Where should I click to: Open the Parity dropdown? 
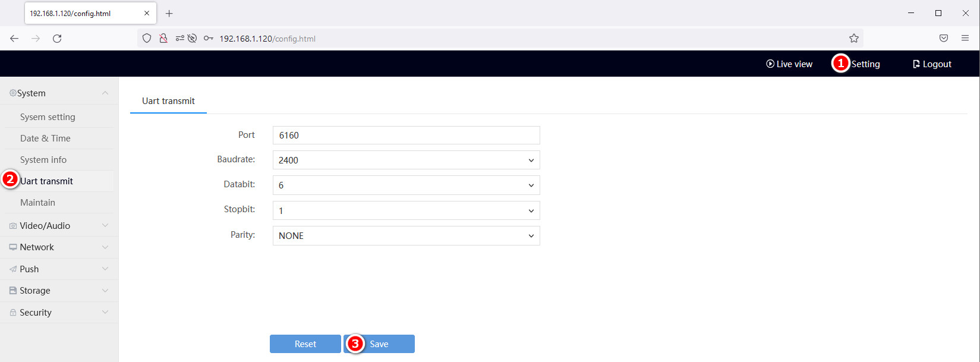click(406, 236)
